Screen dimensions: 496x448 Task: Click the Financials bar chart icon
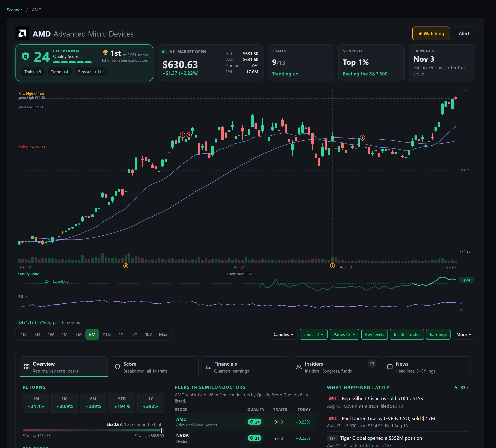[208, 367]
